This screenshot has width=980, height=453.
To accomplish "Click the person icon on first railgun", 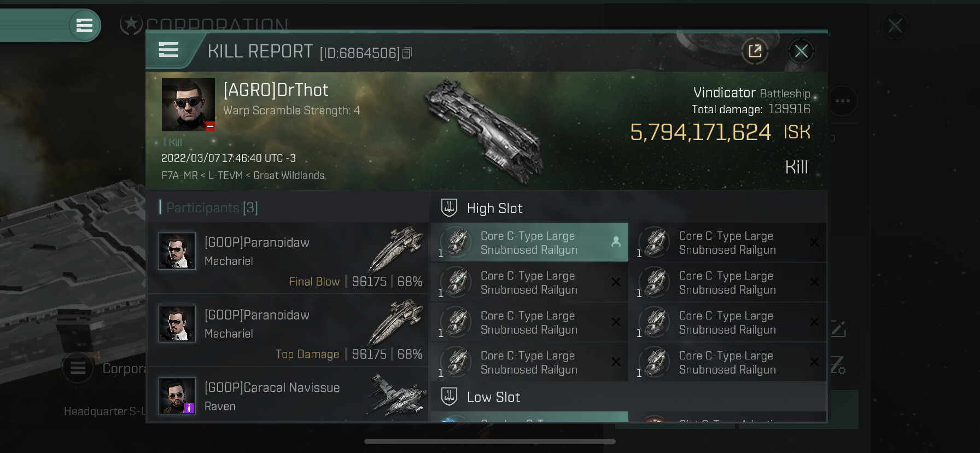I will [616, 242].
